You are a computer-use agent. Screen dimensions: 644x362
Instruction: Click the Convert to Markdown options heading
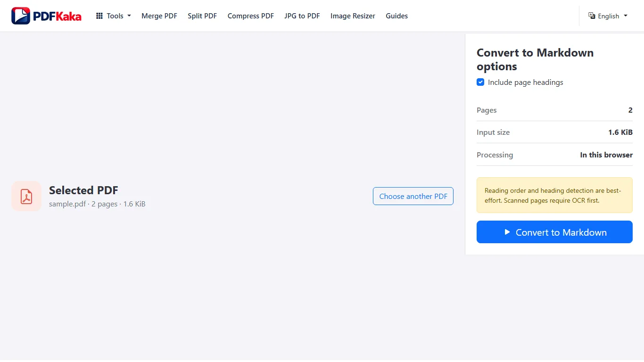(535, 59)
